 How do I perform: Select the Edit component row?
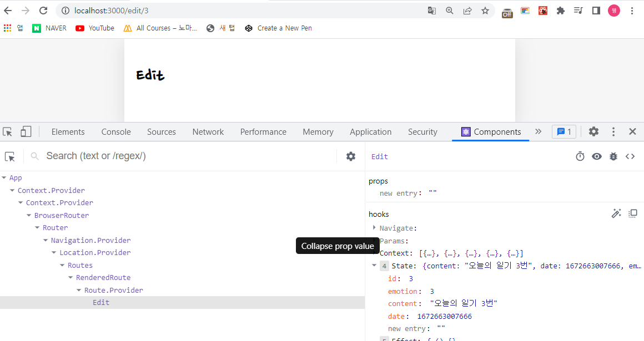[182, 302]
